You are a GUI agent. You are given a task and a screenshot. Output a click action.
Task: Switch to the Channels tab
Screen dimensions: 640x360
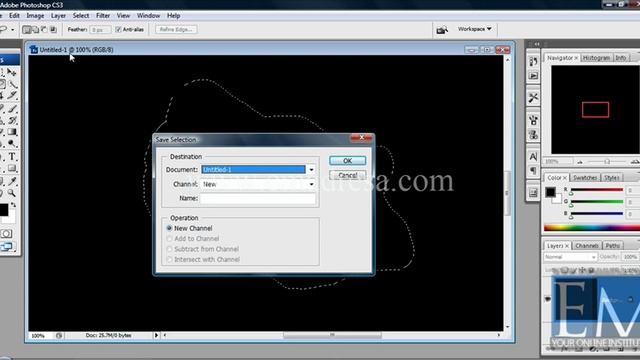587,246
